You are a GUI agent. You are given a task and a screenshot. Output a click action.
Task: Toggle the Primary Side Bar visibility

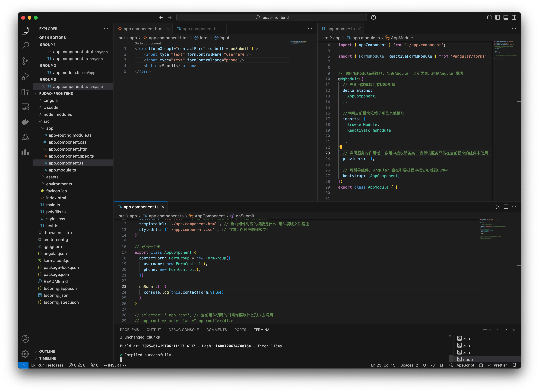[x=497, y=17]
